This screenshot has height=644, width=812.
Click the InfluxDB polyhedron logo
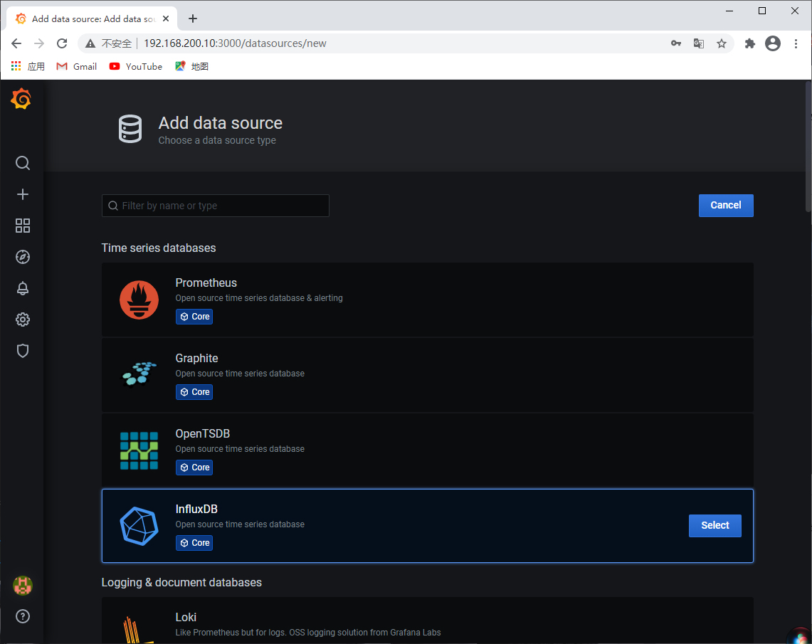(x=139, y=526)
